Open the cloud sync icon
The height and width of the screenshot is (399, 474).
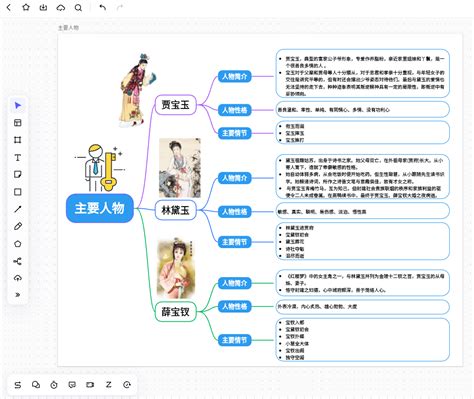pos(61,7)
